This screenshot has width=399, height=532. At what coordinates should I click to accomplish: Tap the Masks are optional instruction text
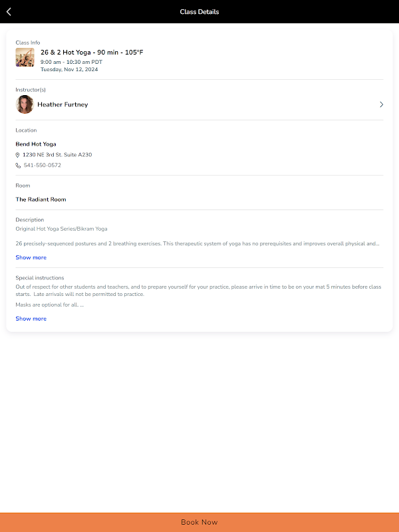tap(49, 305)
